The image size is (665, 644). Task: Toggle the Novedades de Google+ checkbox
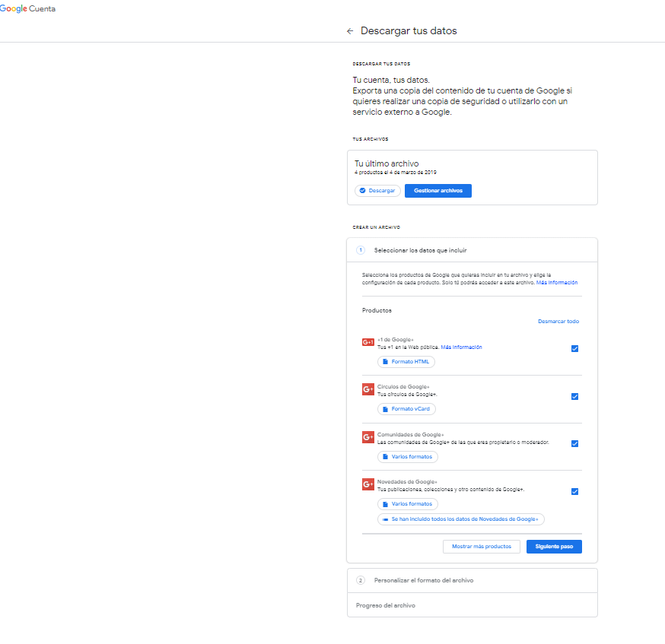(574, 491)
